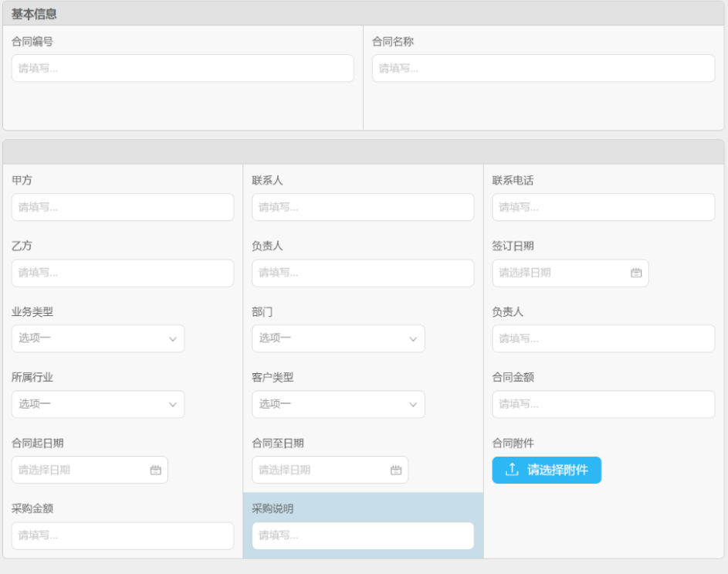728x574 pixels.
Task: Click the calendar icon in 签订日期 field
Action: tap(636, 273)
